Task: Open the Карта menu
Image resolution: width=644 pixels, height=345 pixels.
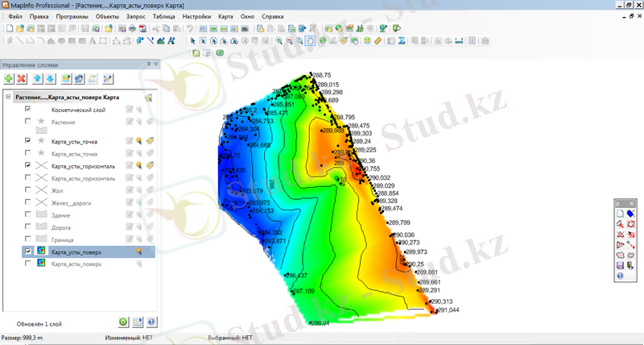Action: (225, 16)
